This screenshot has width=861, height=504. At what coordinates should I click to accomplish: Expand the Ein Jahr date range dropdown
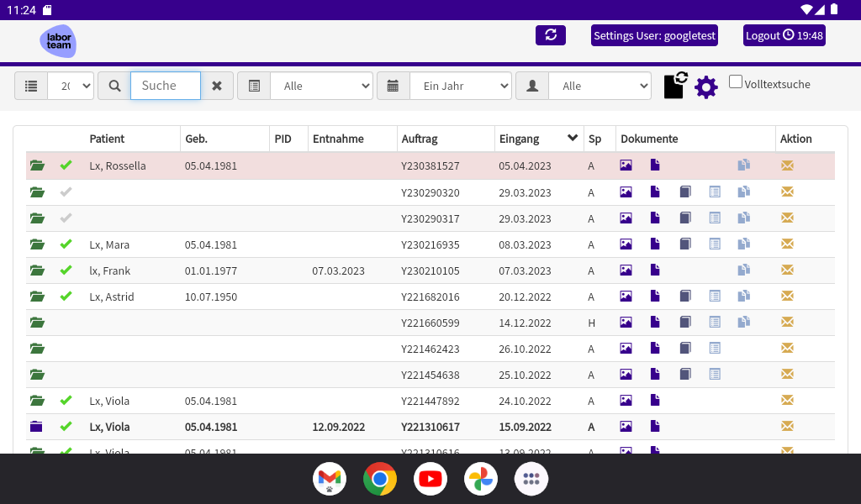click(460, 86)
